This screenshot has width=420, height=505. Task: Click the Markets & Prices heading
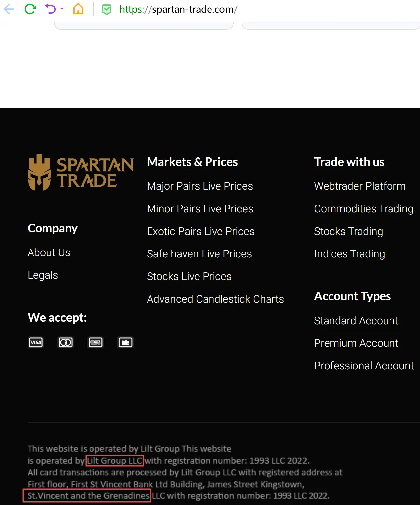pyautogui.click(x=192, y=162)
